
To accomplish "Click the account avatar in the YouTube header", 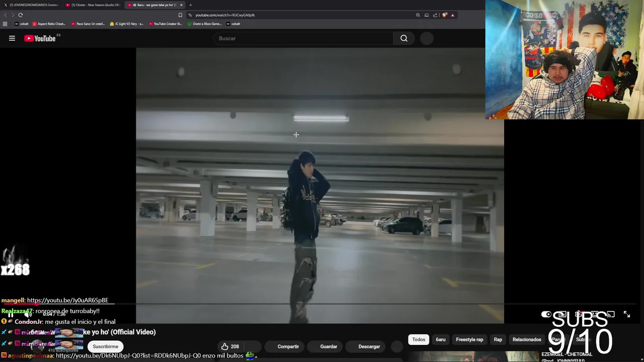I will (427, 38).
